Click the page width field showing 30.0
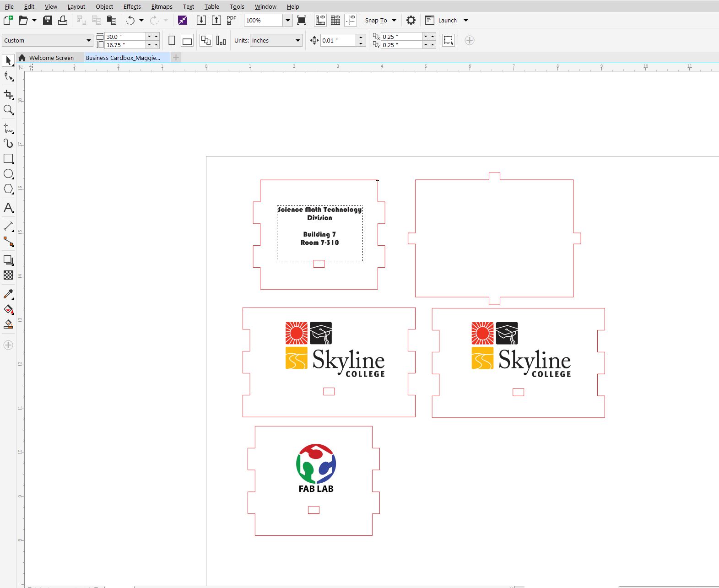The image size is (719, 588). click(x=125, y=37)
